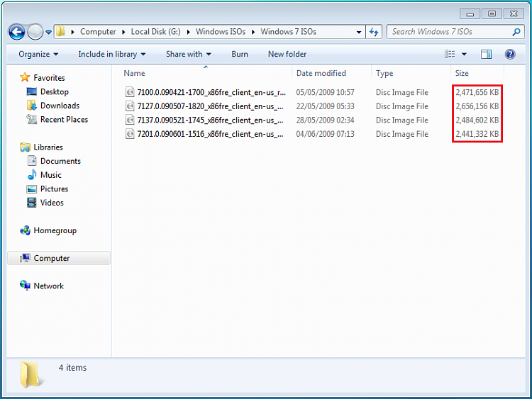Open the Organize menu

(x=38, y=55)
